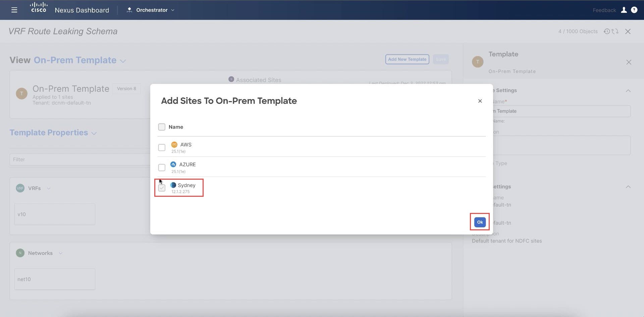Click Ok to add sites

tap(480, 222)
